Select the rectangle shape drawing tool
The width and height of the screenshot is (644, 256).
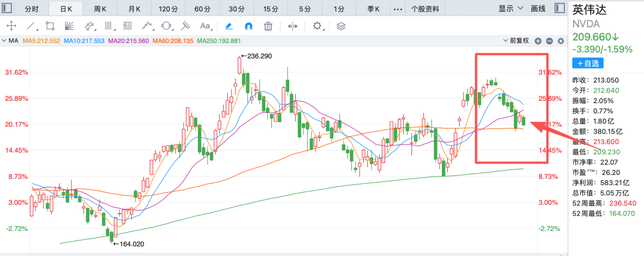click(x=50, y=26)
